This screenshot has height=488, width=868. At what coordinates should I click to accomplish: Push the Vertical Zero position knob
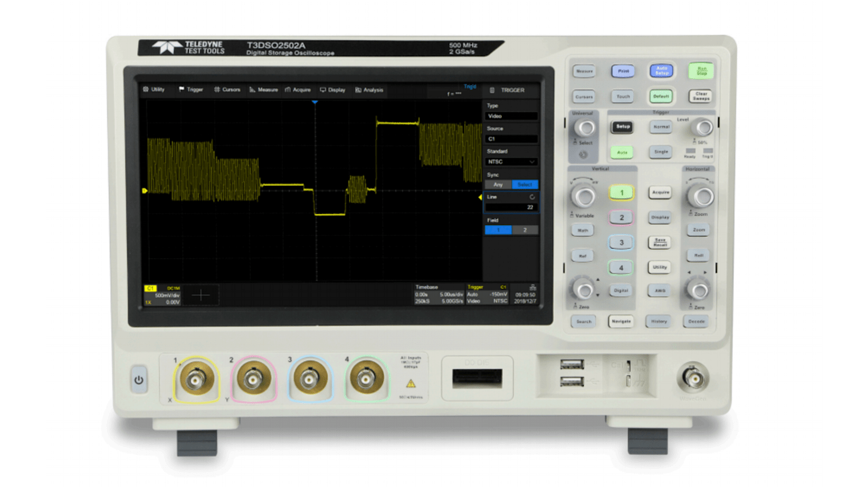[583, 289]
